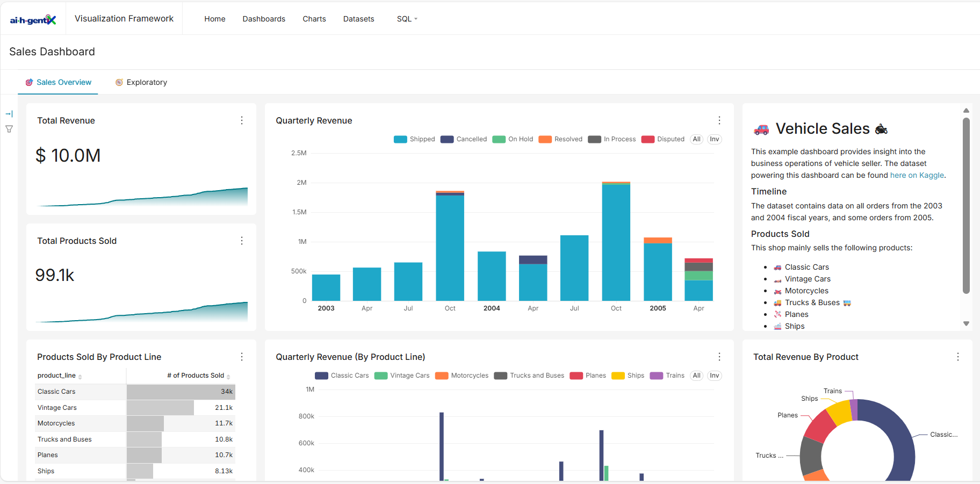Click the 'here on Kaggle' link
The width and height of the screenshot is (980, 484).
pyautogui.click(x=916, y=175)
